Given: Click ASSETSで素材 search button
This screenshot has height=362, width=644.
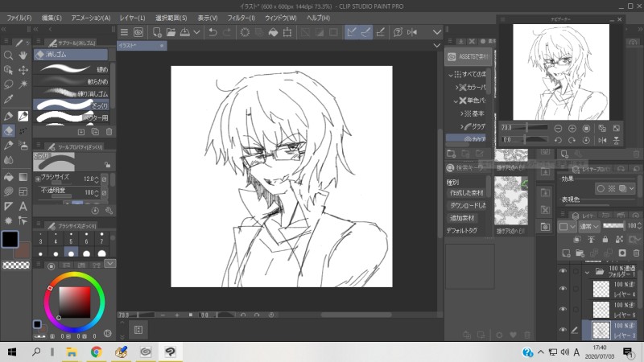Looking at the screenshot, I should click(468, 56).
